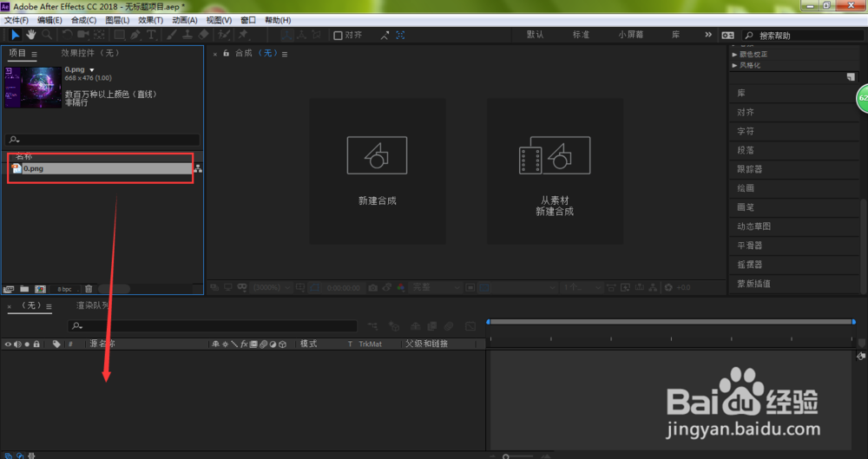868x459 pixels.
Task: Select the Zoom magnifier tool
Action: [47, 35]
